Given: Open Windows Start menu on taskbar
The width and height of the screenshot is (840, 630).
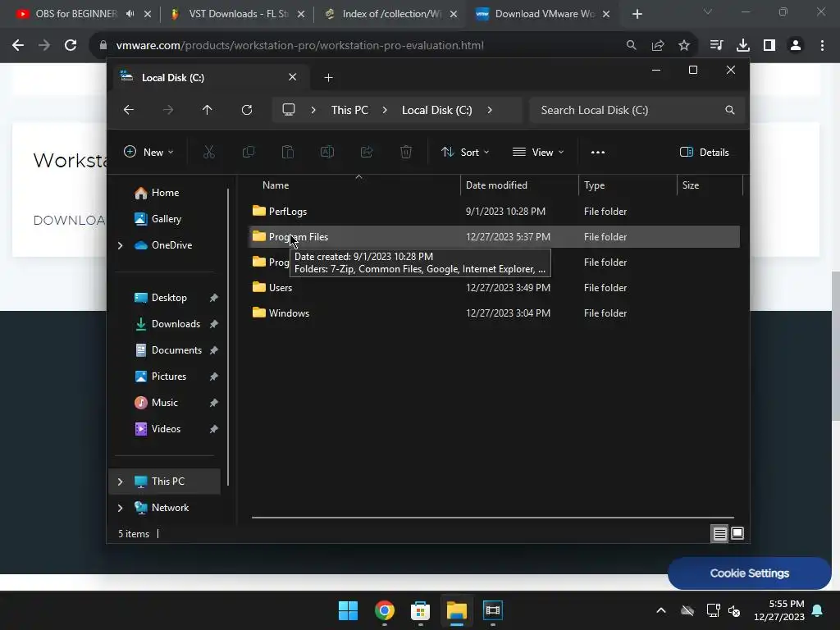Looking at the screenshot, I should point(348,610).
